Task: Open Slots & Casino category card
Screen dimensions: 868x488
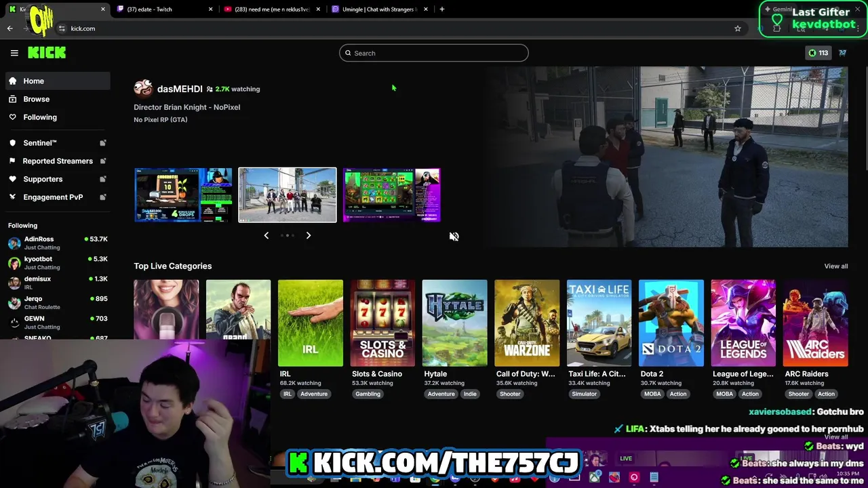Action: click(x=382, y=323)
